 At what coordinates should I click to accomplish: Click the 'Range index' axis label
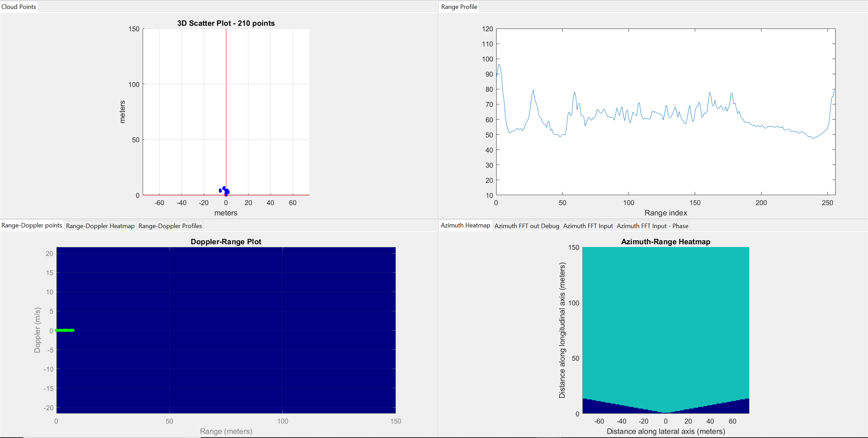[x=665, y=213]
